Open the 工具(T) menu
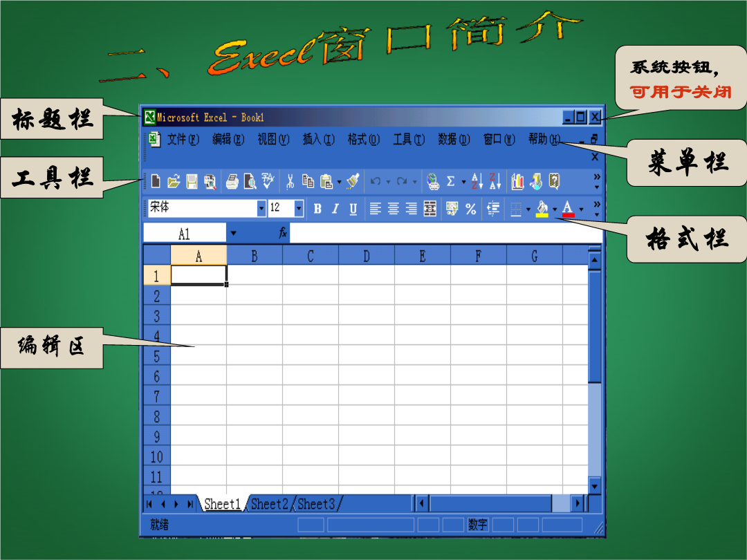 pyautogui.click(x=409, y=139)
